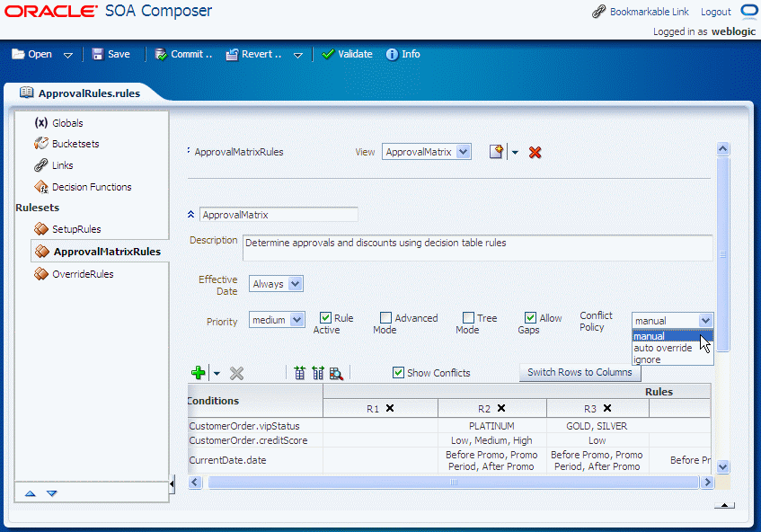Click the Logout link
The width and height of the screenshot is (761, 532).
pos(715,12)
